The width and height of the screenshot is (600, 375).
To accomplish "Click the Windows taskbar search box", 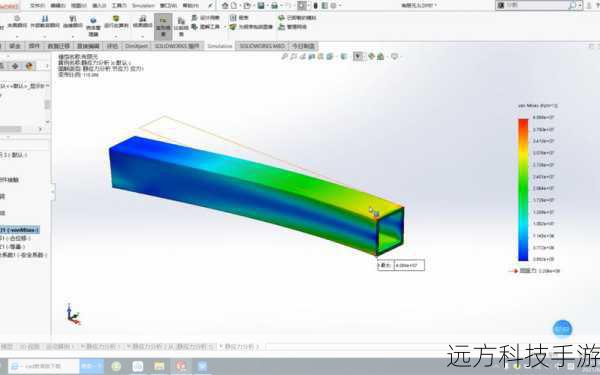I will click(x=43, y=366).
